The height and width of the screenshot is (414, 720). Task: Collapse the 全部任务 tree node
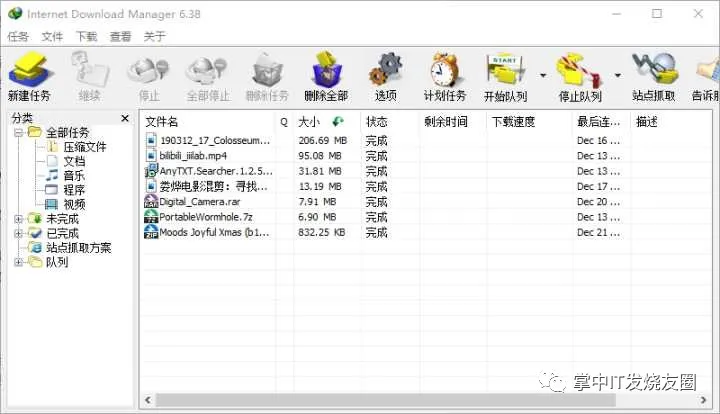click(19, 133)
